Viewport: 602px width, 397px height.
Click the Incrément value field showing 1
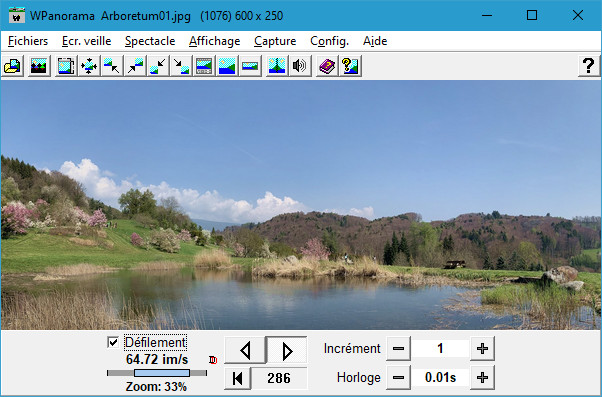[x=440, y=349]
